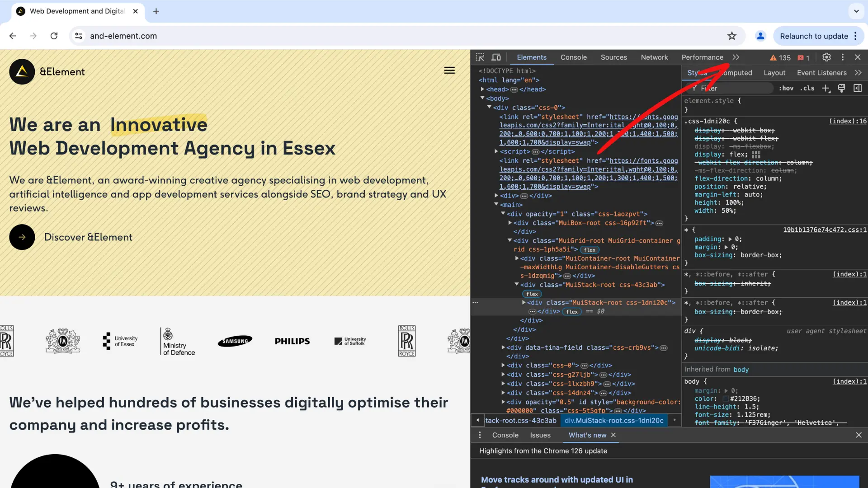Expand the data-tina-field css-crb9vs div
The width and height of the screenshot is (868, 488).
click(503, 347)
